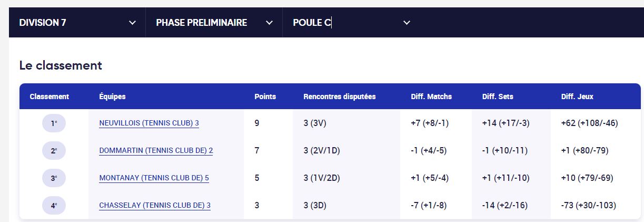
Task: Click the Points column header
Action: click(265, 96)
